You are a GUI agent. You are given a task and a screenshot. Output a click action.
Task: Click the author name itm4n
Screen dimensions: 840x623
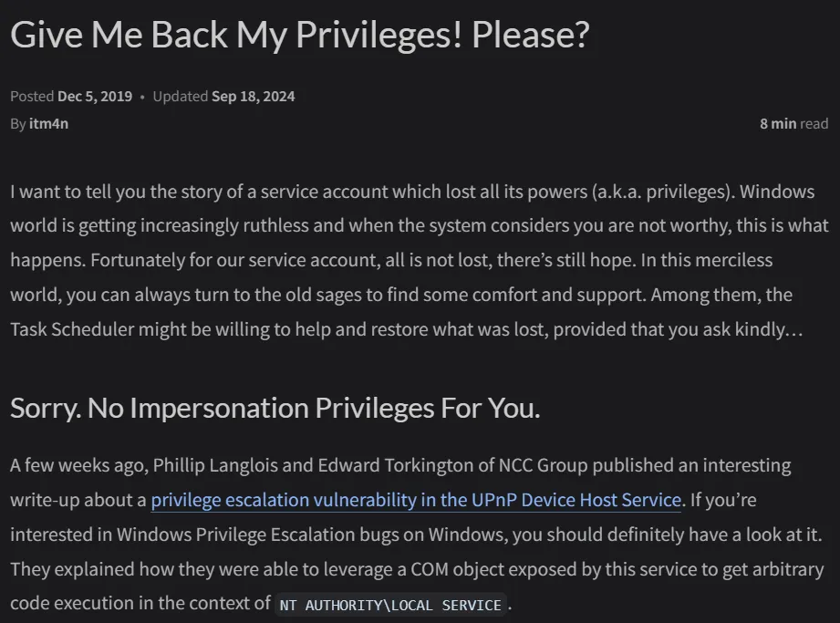pyautogui.click(x=48, y=124)
